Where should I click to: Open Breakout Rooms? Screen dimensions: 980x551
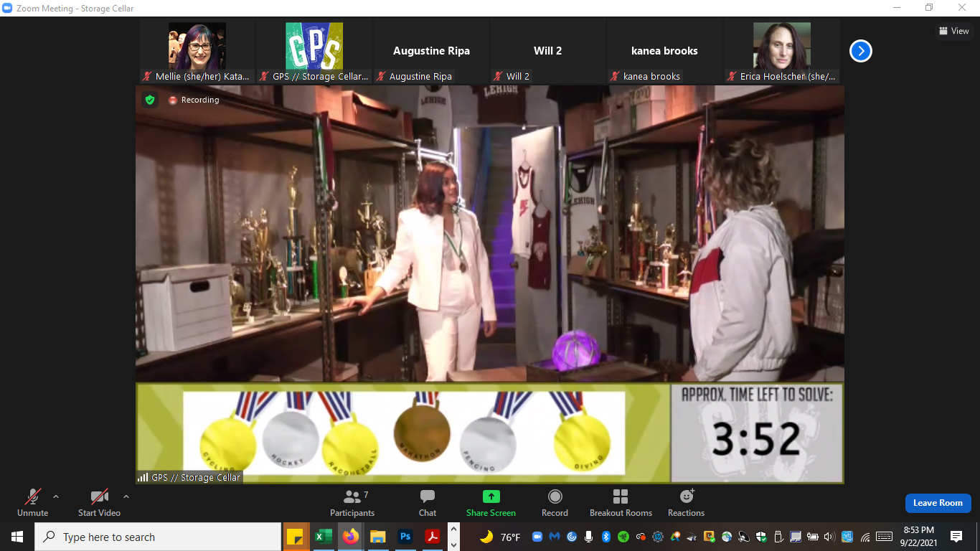621,502
